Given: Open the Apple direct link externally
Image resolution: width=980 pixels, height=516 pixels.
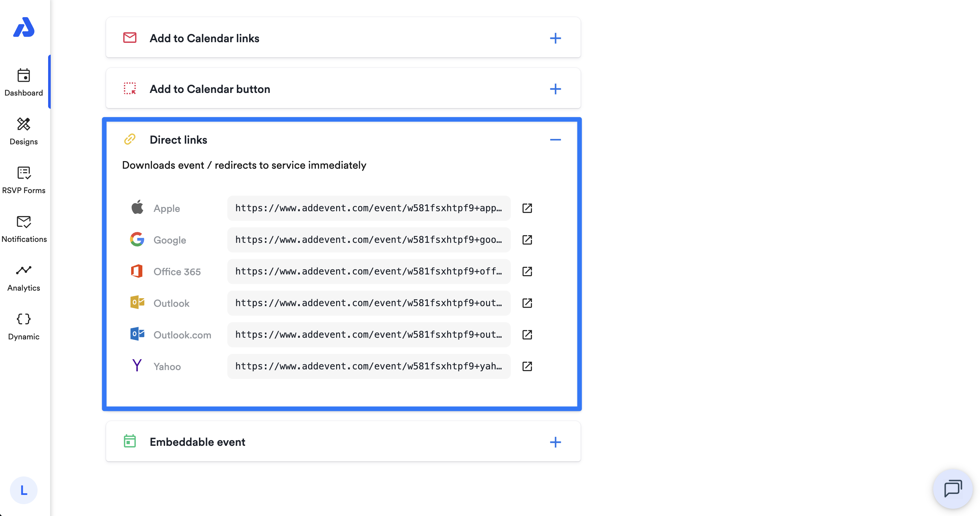Looking at the screenshot, I should tap(527, 208).
